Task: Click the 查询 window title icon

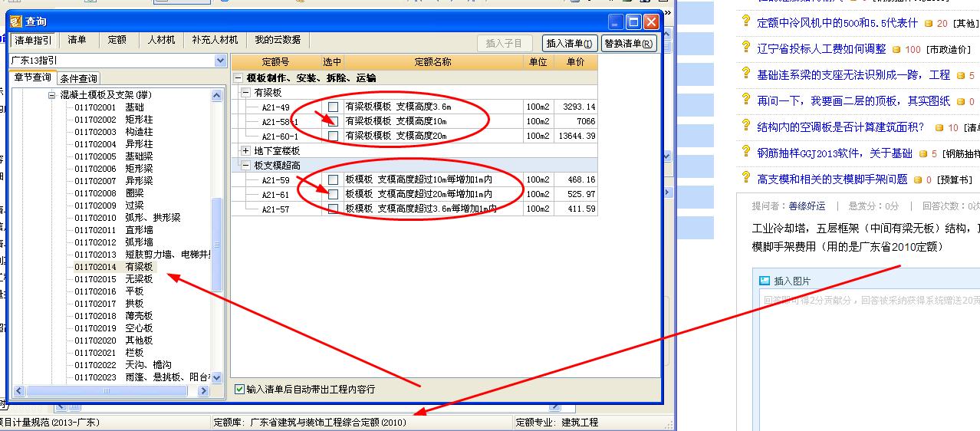Action: pyautogui.click(x=16, y=21)
